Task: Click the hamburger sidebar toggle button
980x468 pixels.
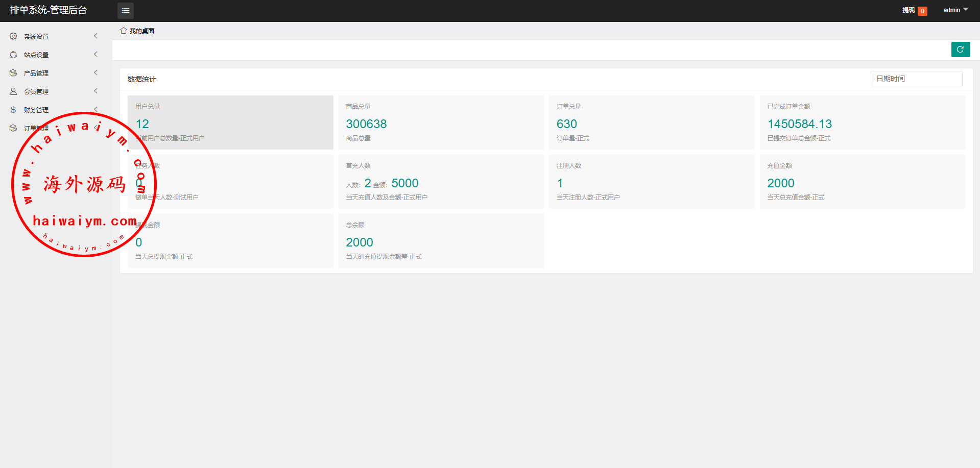Action: [x=126, y=11]
